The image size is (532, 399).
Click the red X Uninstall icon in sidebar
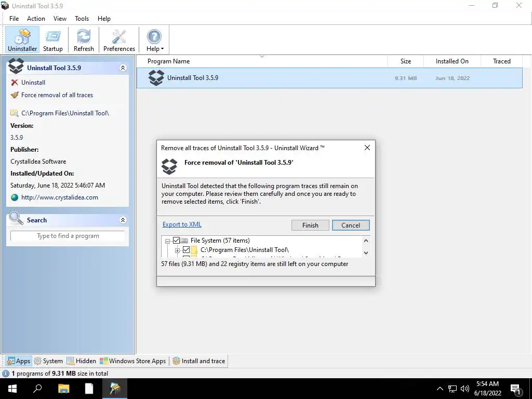(14, 83)
